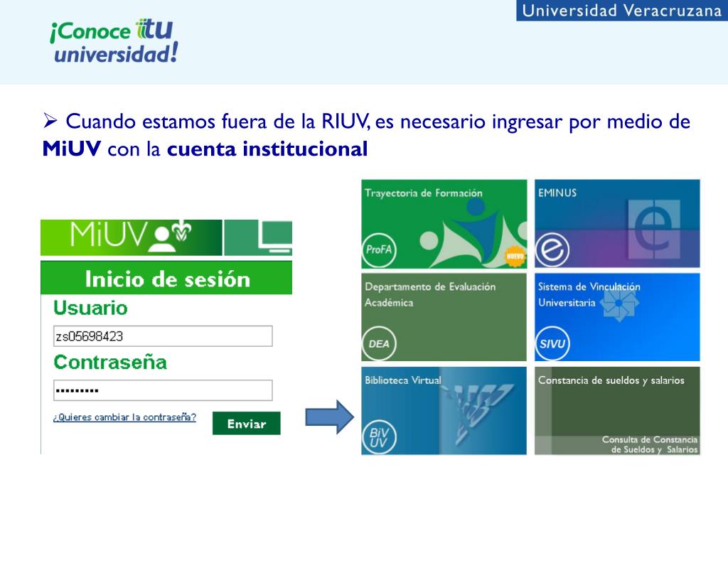Click the DEA circle icon
The height and width of the screenshot is (563, 728).
pos(379,343)
